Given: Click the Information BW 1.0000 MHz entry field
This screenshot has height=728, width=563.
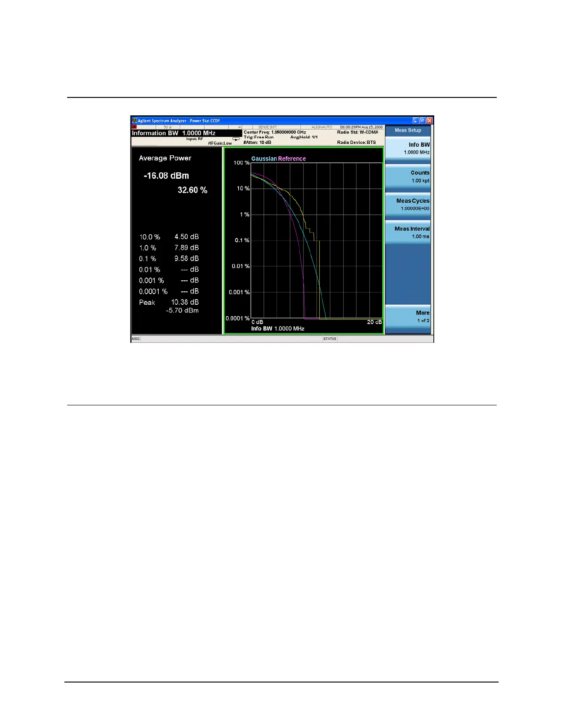Looking at the screenshot, I should point(186,133).
